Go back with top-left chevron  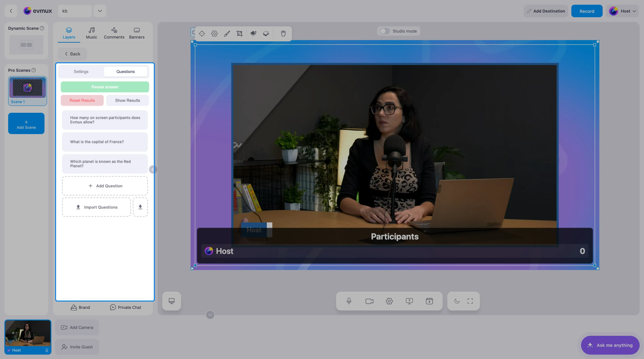(11, 11)
